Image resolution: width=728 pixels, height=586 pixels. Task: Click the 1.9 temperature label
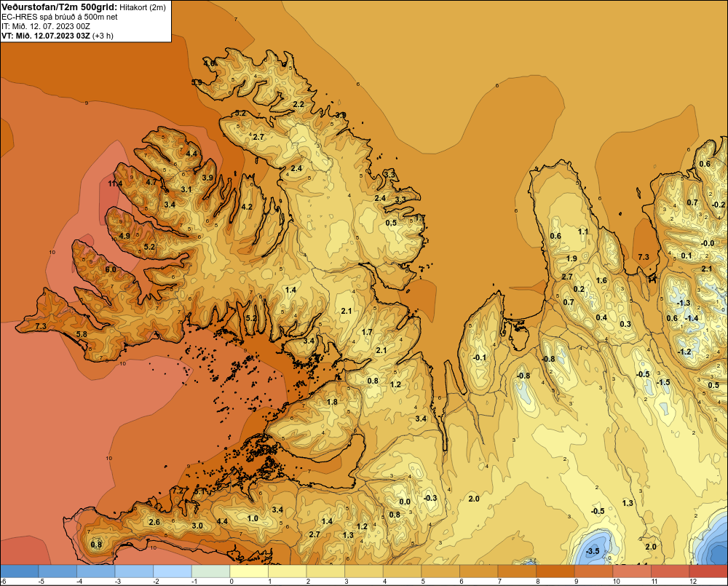[x=571, y=258]
